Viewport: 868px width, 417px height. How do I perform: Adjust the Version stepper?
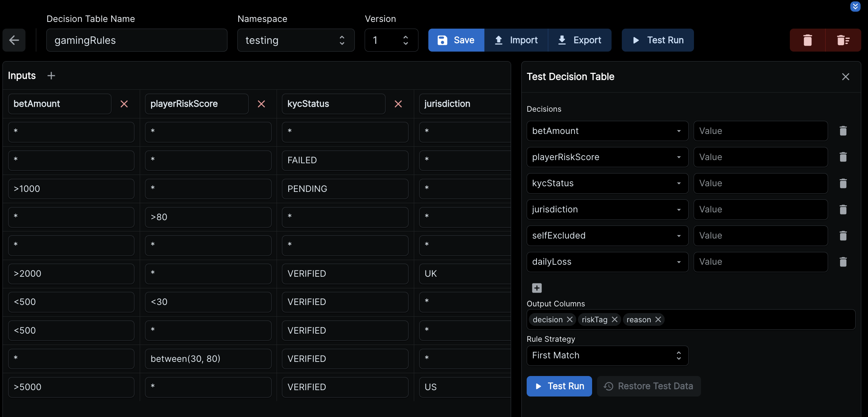[406, 40]
